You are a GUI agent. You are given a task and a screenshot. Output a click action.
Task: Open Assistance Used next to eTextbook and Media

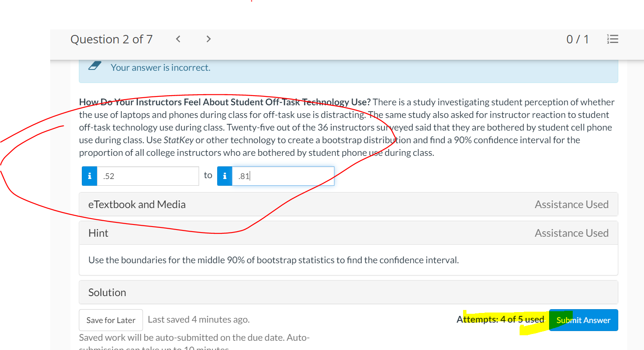click(571, 204)
